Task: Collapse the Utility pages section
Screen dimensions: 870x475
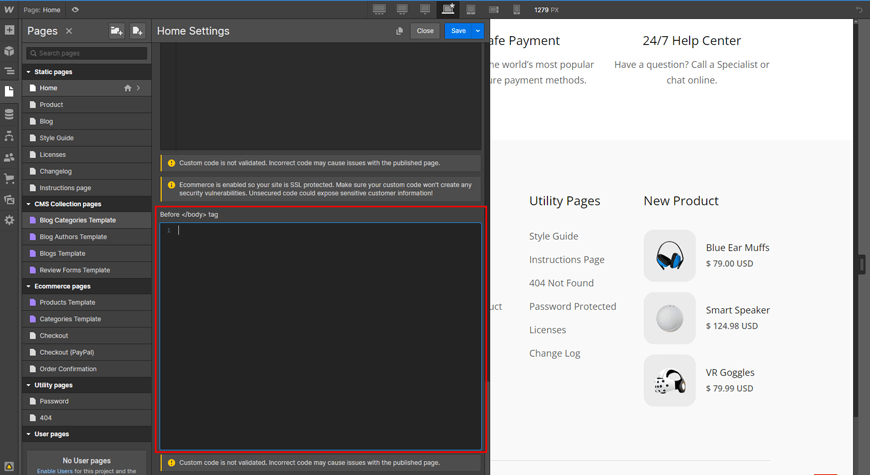Action: coord(29,385)
